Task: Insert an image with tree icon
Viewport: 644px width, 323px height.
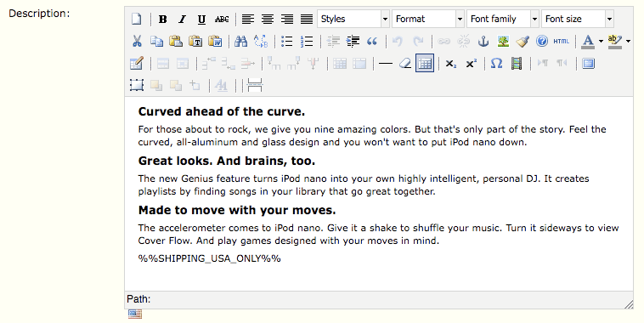Action: coord(503,41)
